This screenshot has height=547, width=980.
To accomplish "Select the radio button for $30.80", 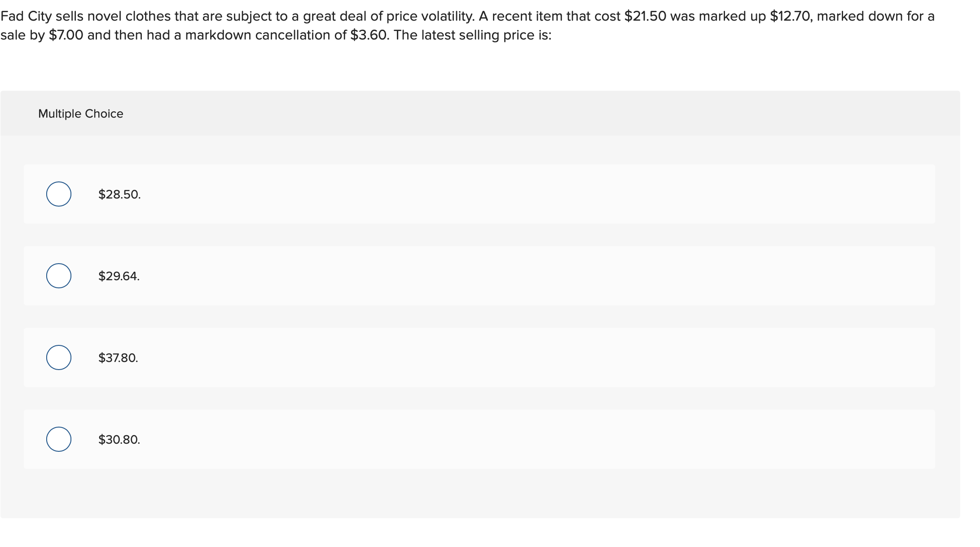I will [58, 439].
